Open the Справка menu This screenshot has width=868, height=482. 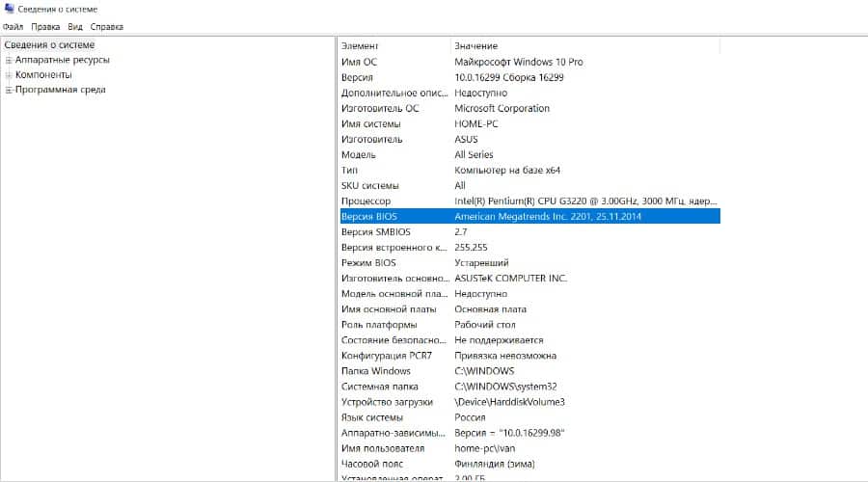click(x=106, y=27)
